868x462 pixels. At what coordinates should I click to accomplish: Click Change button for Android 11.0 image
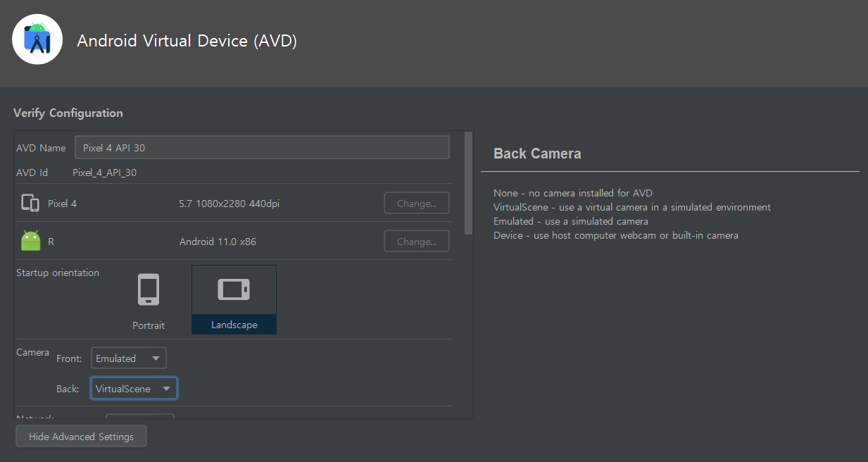[x=417, y=242]
